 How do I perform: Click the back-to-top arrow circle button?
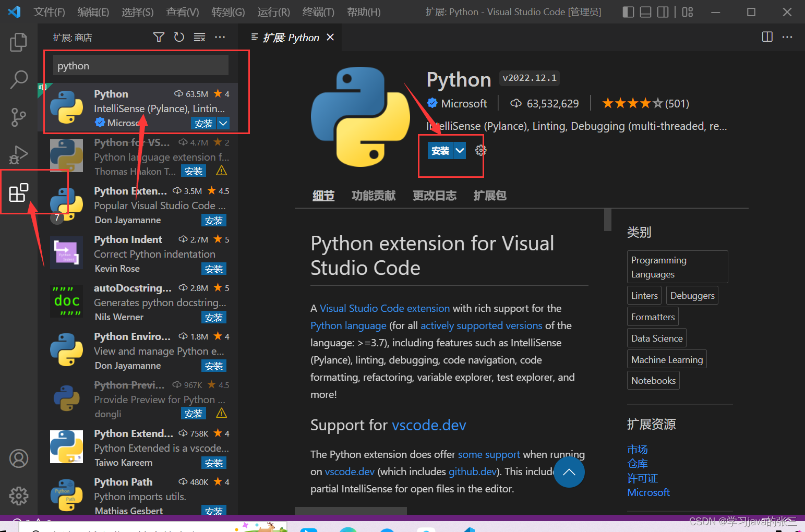[569, 472]
